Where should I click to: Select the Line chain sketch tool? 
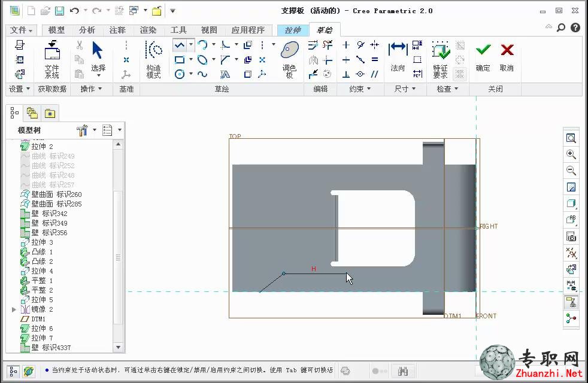click(180, 45)
